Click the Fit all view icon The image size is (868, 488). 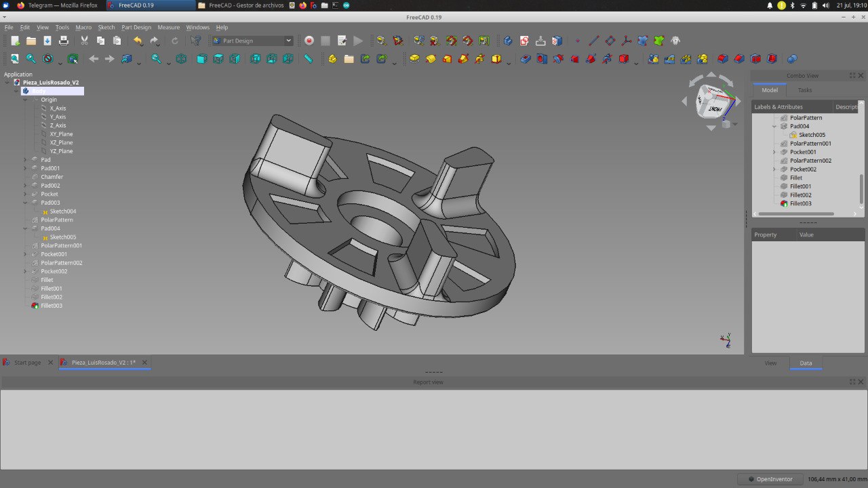pyautogui.click(x=14, y=59)
